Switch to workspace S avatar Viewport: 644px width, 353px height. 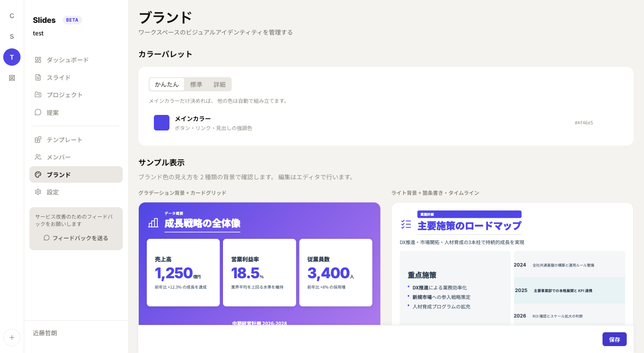tap(12, 36)
